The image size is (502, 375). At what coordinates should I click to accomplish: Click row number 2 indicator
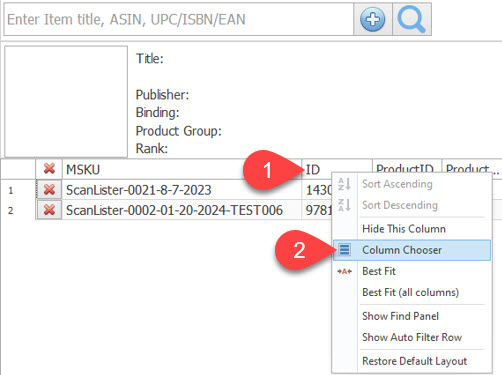[11, 211]
